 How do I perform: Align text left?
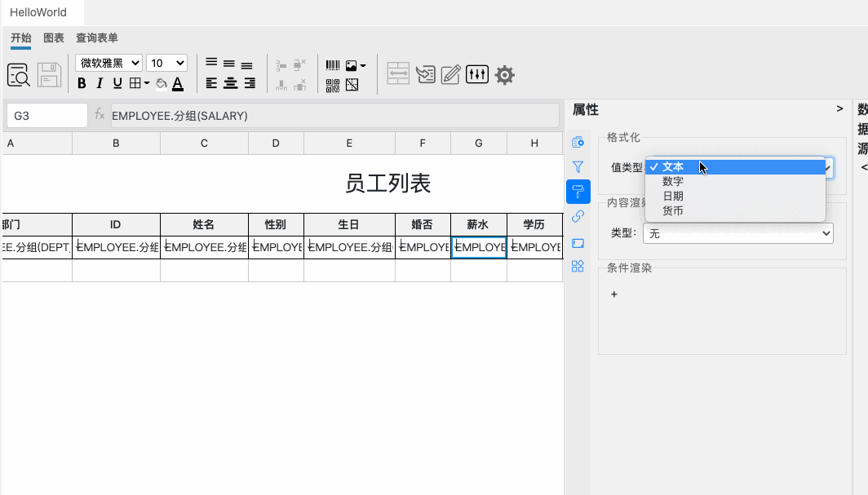click(211, 83)
